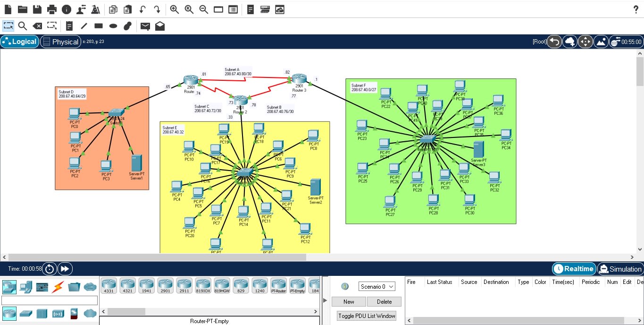Enable Realtime mode
The image size is (644, 325).
[574, 269]
